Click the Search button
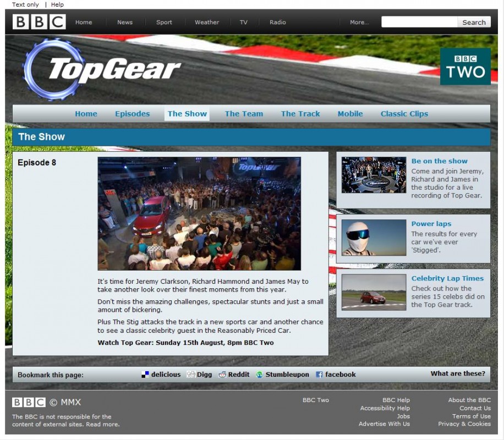This screenshot has width=504, height=440. [474, 22]
